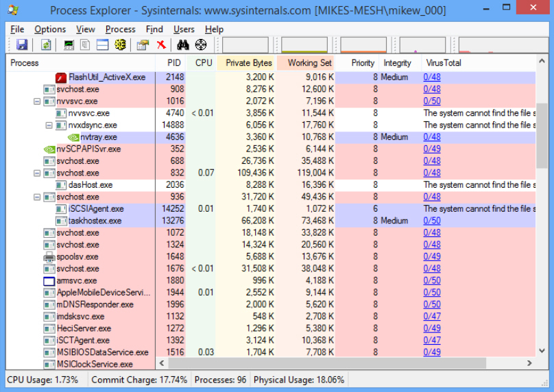Open the Options menu

(x=50, y=29)
